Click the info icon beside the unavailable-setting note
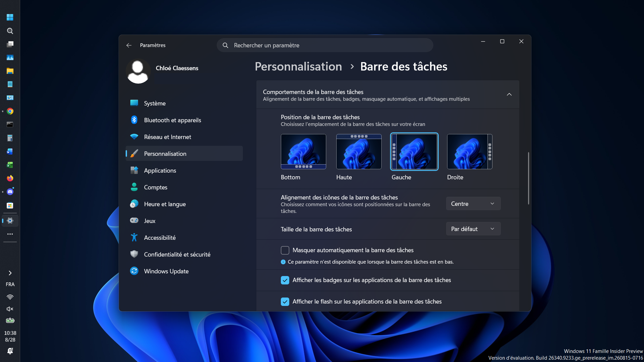Image resolution: width=644 pixels, height=362 pixels. (283, 262)
